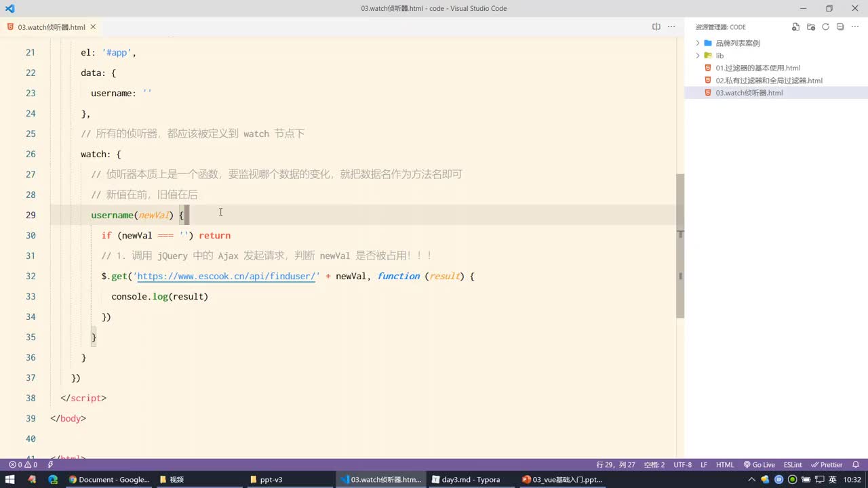
Task: Click the escook.cn API URL link in code
Action: 228,276
